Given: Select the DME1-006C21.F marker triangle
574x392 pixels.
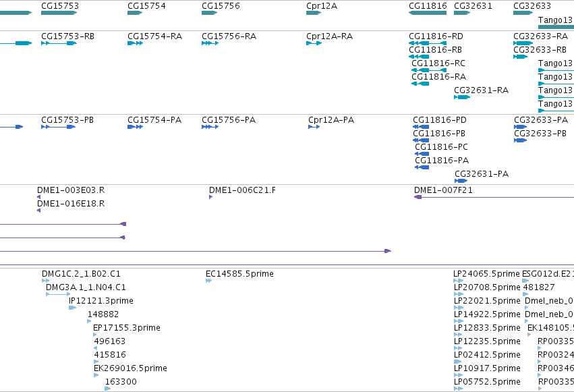Looking at the screenshot, I should pos(211,197).
